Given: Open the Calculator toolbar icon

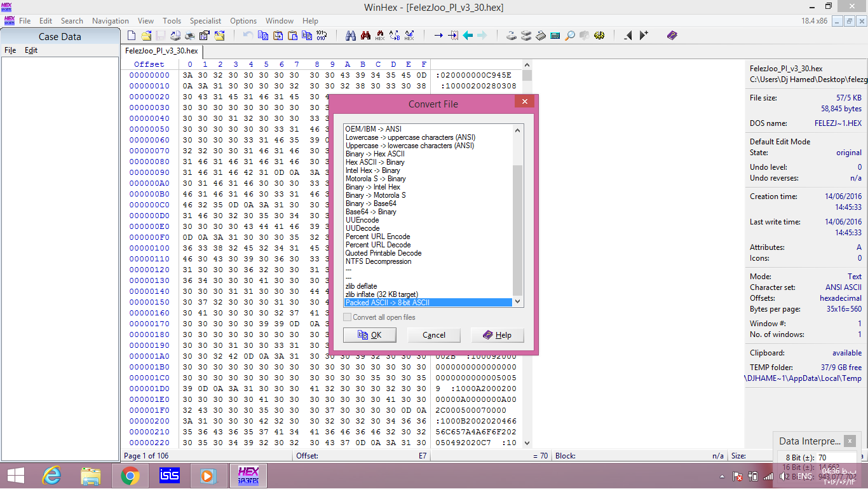Looking at the screenshot, I should (555, 36).
